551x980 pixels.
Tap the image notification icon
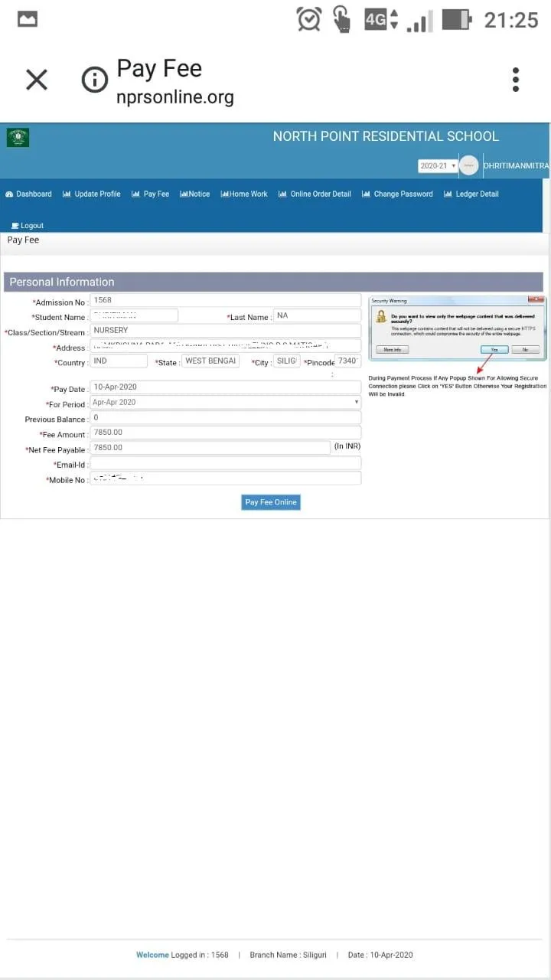[28, 19]
